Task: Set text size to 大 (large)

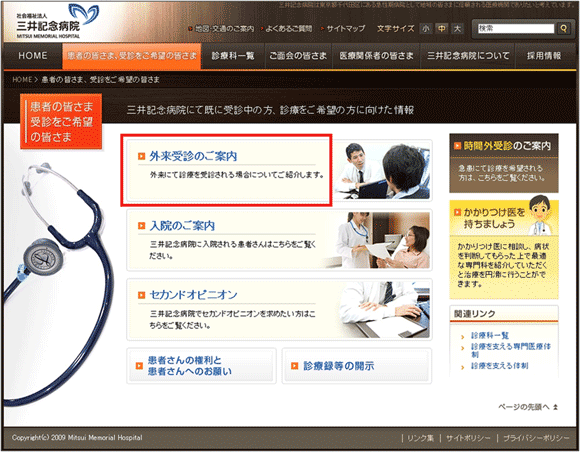Action: coord(458,28)
